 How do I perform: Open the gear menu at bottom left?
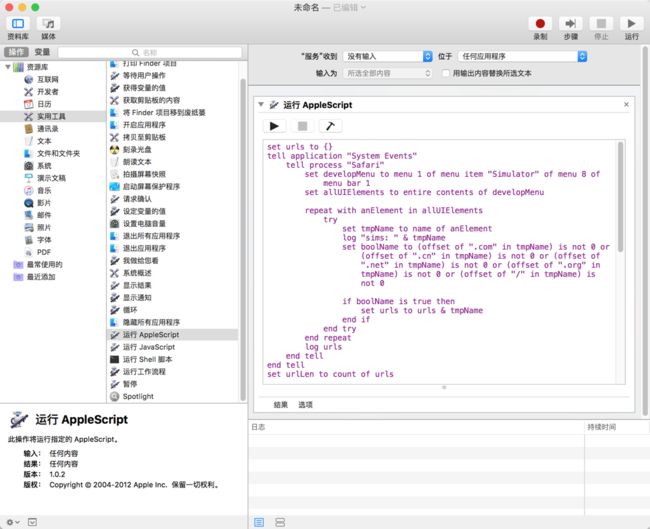pyautogui.click(x=12, y=522)
